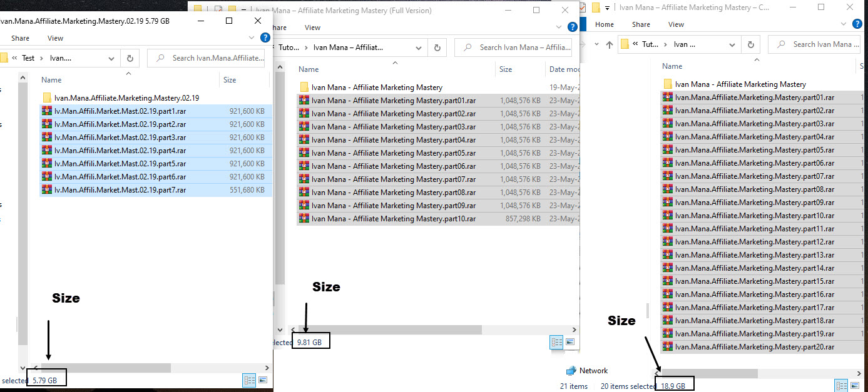Image resolution: width=868 pixels, height=392 pixels.
Task: Go up one folder in the right window
Action: point(609,44)
